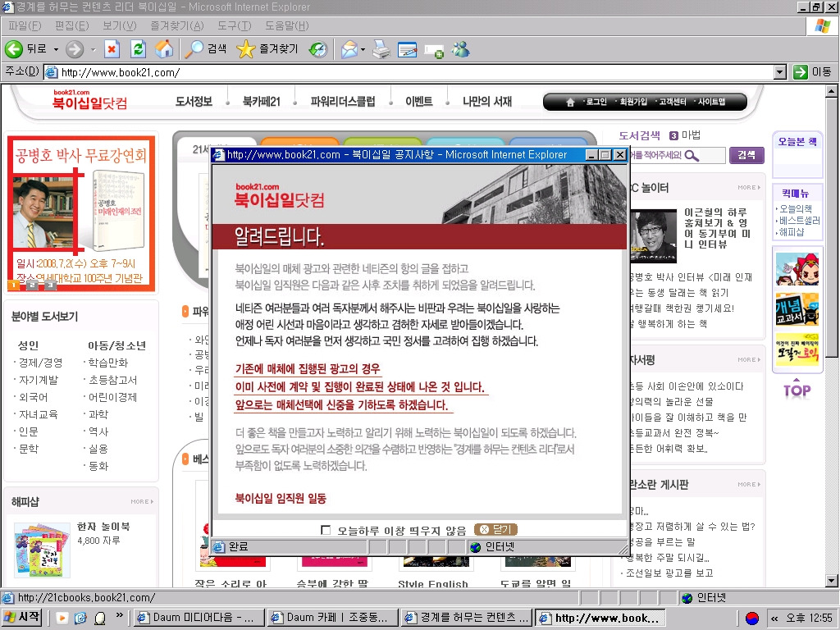Click the 이동 Go button

[813, 72]
